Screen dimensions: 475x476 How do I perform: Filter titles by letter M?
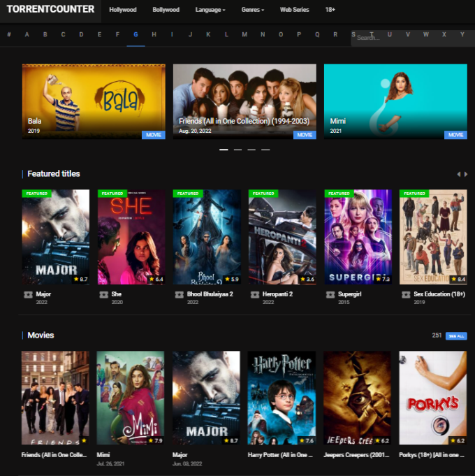(x=244, y=34)
